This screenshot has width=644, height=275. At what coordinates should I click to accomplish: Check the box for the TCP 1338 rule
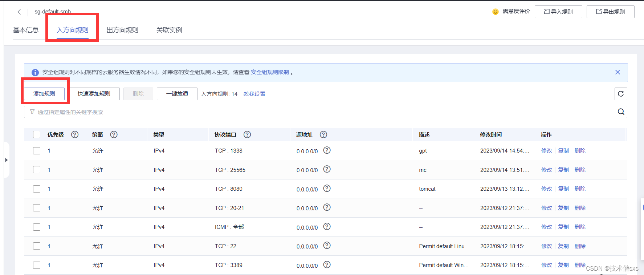point(37,151)
